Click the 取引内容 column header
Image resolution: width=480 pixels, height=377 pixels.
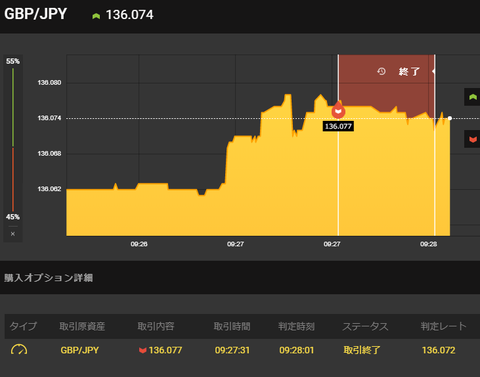(156, 326)
